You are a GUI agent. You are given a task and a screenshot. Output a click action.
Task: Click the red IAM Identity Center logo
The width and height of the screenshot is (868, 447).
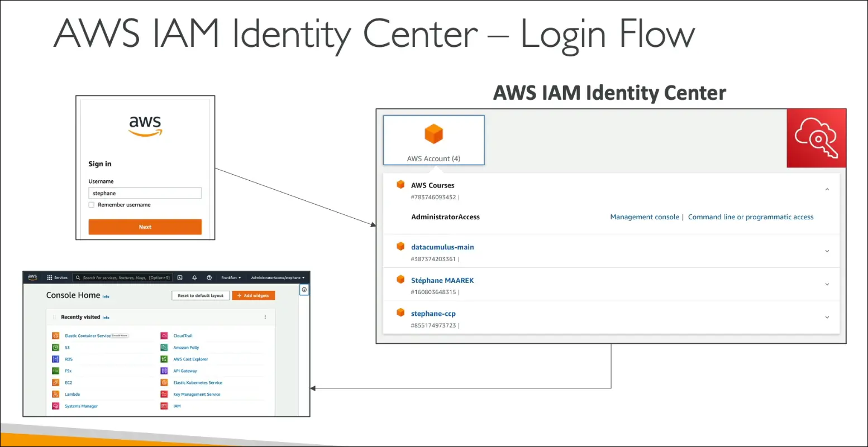pyautogui.click(x=816, y=138)
